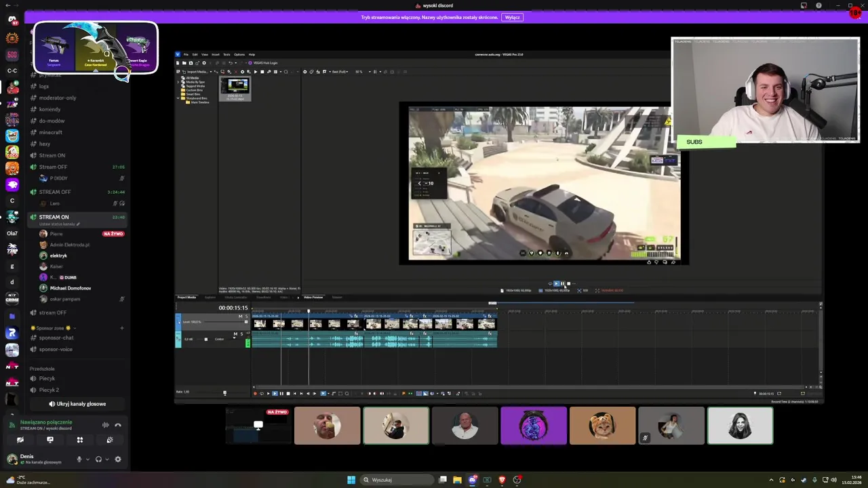Toggle loop playback in VEGAS transport
The width and height of the screenshot is (868, 488).
point(262,393)
